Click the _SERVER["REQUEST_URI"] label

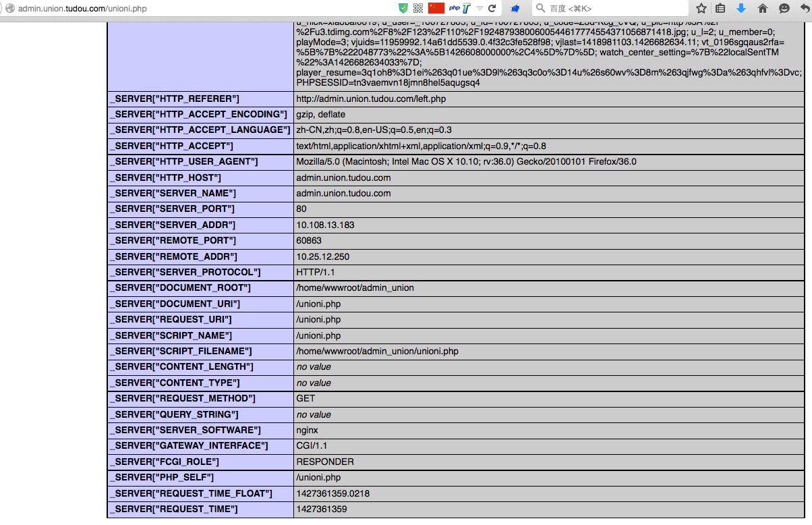point(171,319)
